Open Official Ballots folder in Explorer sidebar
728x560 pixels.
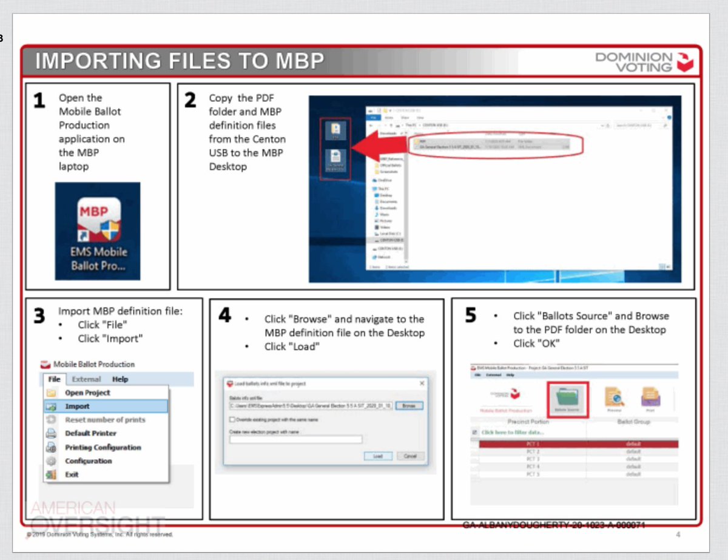point(389,165)
